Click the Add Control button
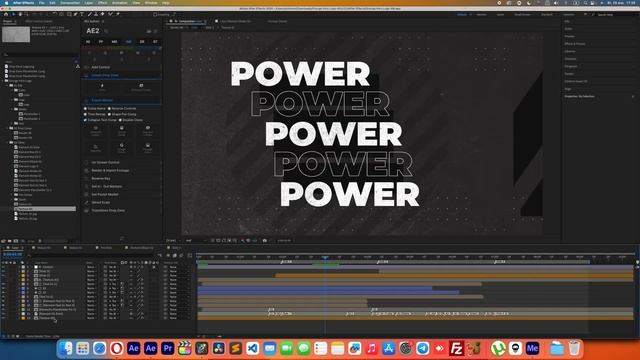 100,67
